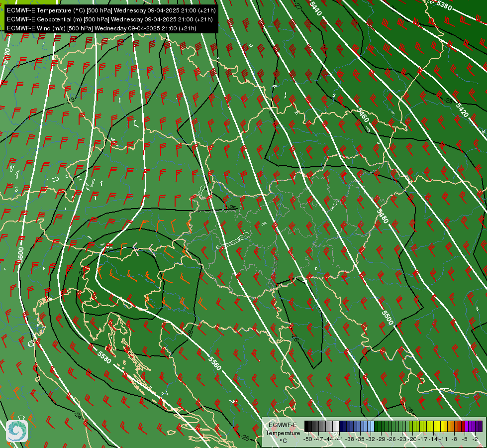This screenshot has width=487, height=448.
Task: Click the ECMWF-E Wind 500 hPa title line
Action: pyautogui.click(x=101, y=28)
